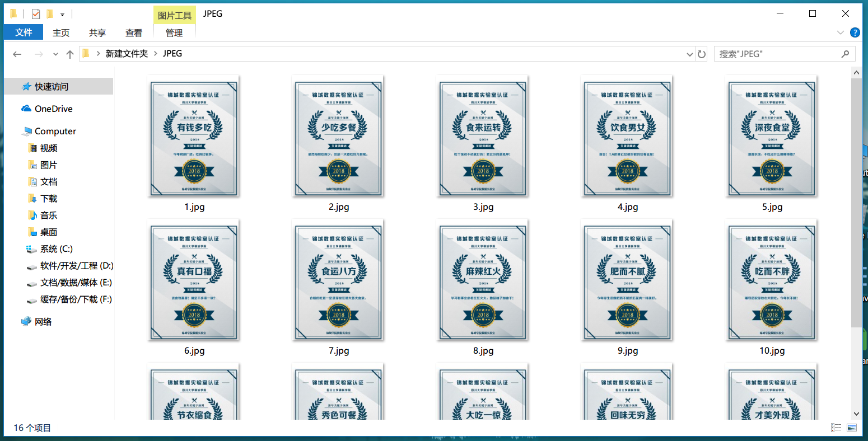Select the 大吃一惊 thumbnail in bottom row
The width and height of the screenshot is (868, 441).
(x=483, y=392)
